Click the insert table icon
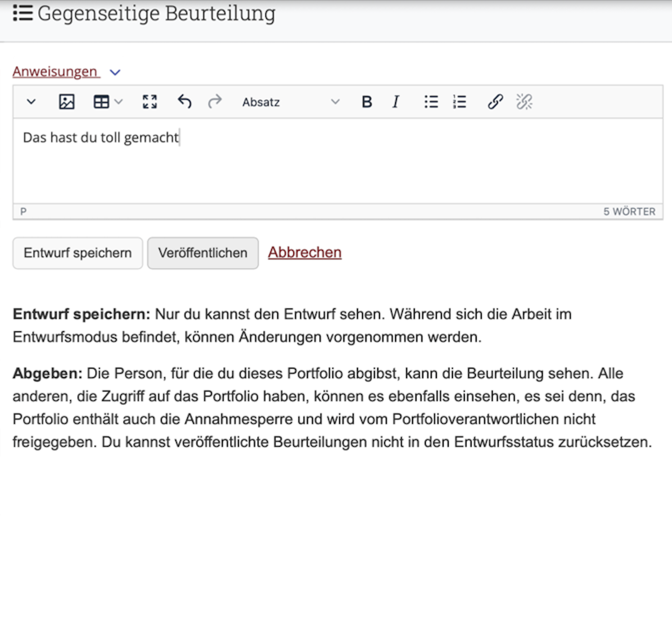Screen dimensions: 672x641 [101, 102]
